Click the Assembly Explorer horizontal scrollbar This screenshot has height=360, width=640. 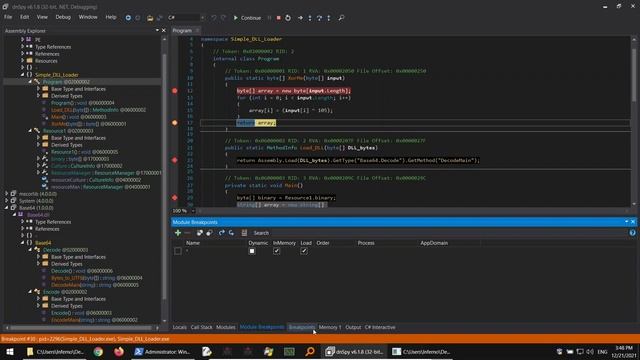click(82, 327)
